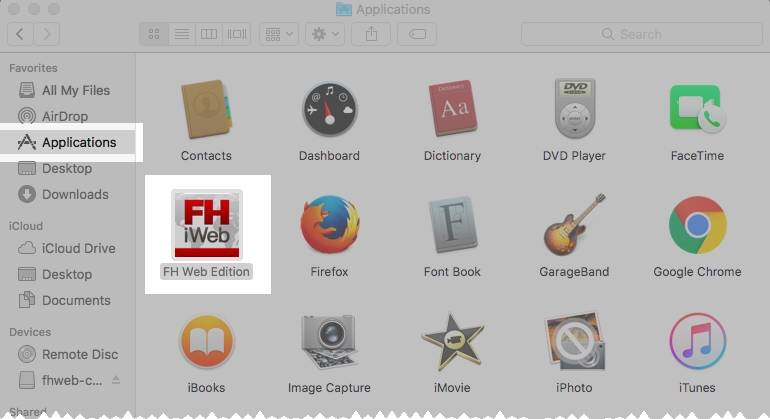Viewport: 770px width, 419px height.
Task: Open the FaceTime app icon
Action: click(x=697, y=109)
